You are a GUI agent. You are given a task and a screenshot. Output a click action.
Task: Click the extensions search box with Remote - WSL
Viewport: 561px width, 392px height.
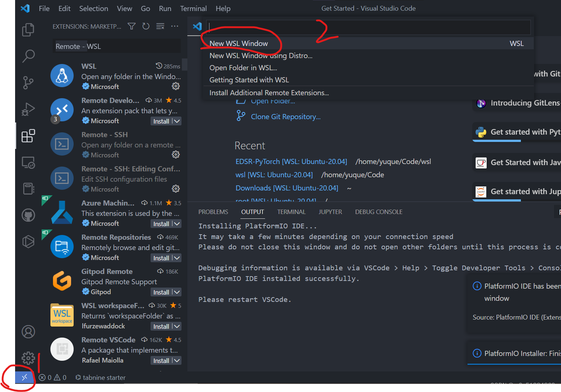(116, 46)
